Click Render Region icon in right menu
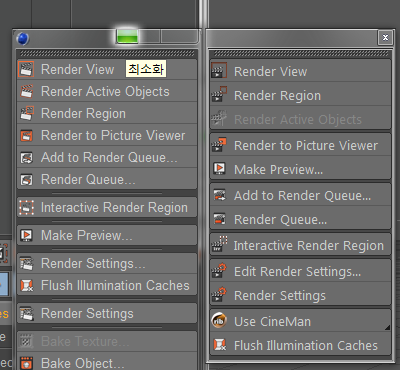Viewport: 400px width, 370px height. point(219,95)
